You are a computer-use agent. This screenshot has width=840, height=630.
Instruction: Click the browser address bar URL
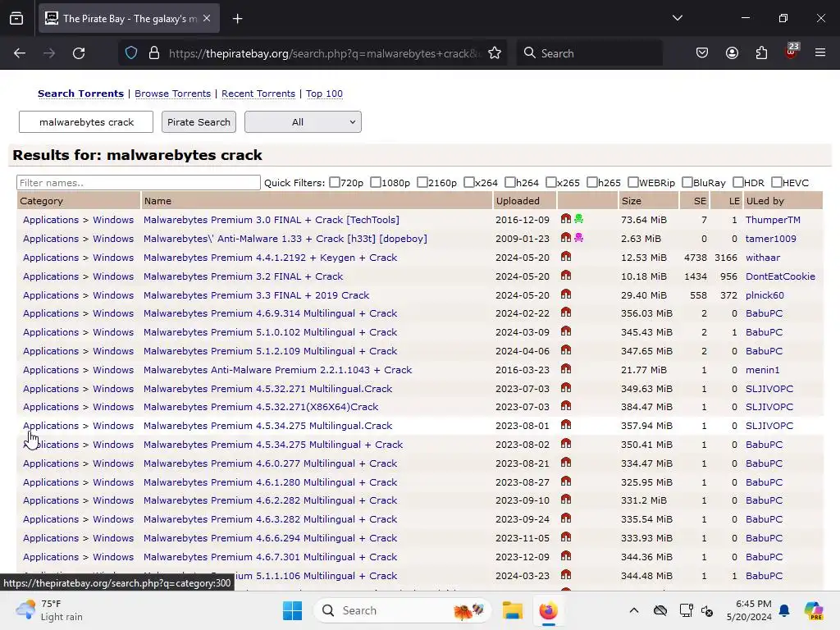[324, 53]
